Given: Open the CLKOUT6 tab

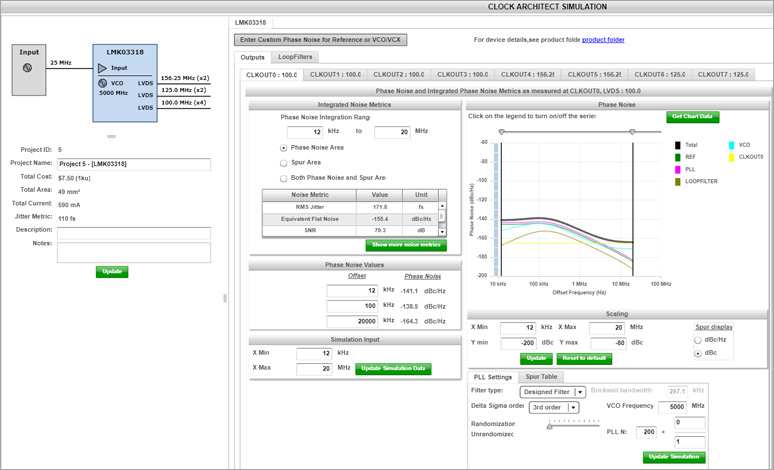Looking at the screenshot, I should tap(659, 75).
